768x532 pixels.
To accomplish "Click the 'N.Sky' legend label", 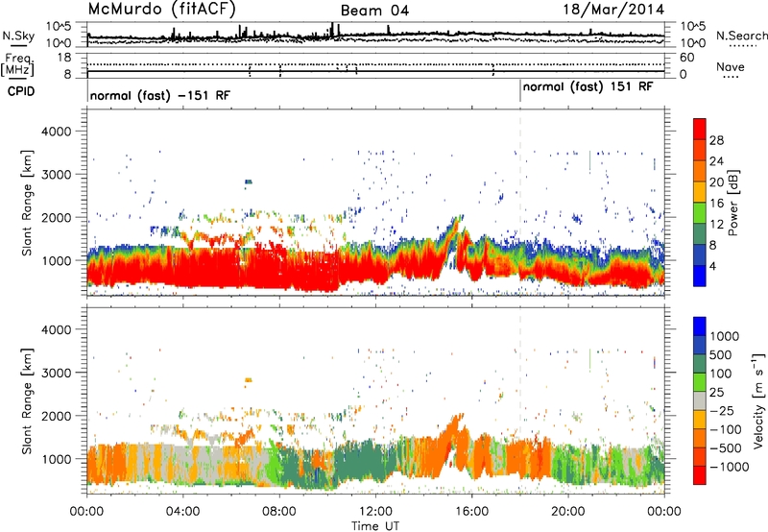I will point(18,36).
